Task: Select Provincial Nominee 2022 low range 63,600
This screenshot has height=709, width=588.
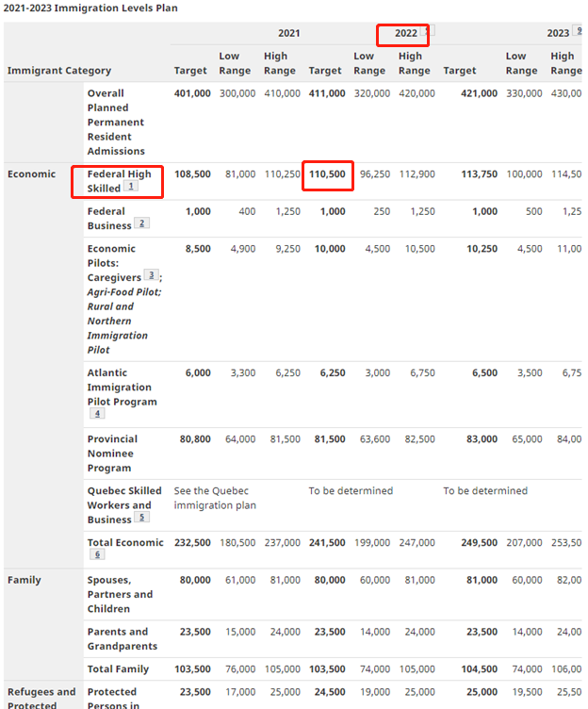Action: coord(375,439)
